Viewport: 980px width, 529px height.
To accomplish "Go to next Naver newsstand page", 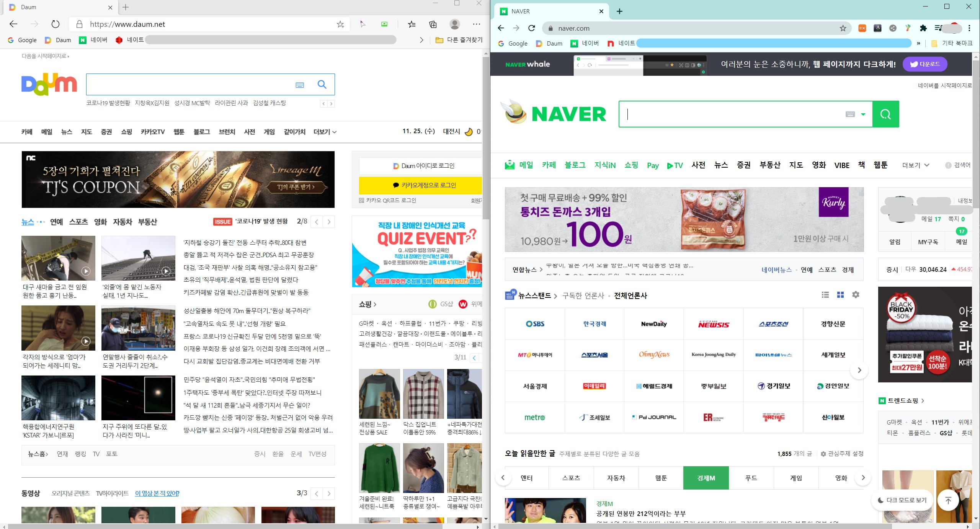I will (x=859, y=370).
